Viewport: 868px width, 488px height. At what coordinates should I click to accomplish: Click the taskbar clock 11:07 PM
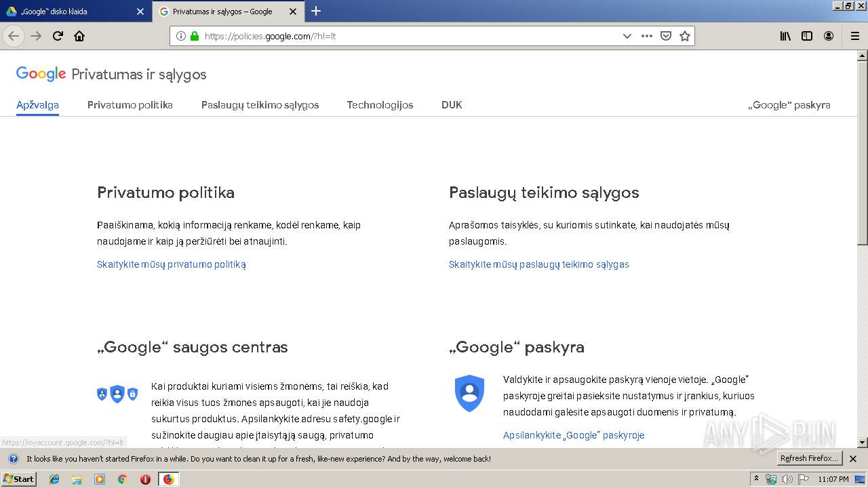tap(833, 479)
